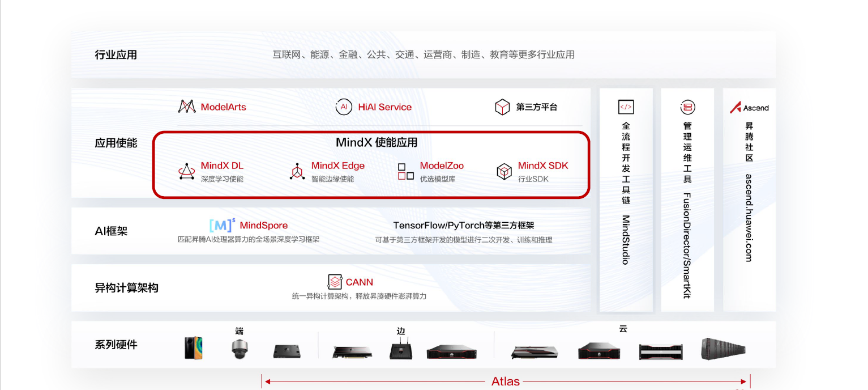Image resolution: width=868 pixels, height=390 pixels.
Task: Click the TensorFlow/PyTorch等第三方框架 heading
Action: [464, 226]
